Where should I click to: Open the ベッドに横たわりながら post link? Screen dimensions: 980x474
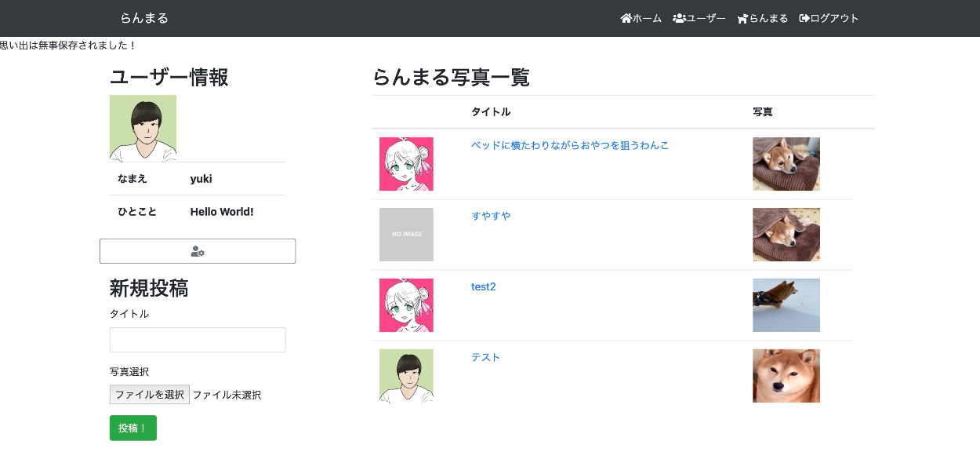coord(569,145)
